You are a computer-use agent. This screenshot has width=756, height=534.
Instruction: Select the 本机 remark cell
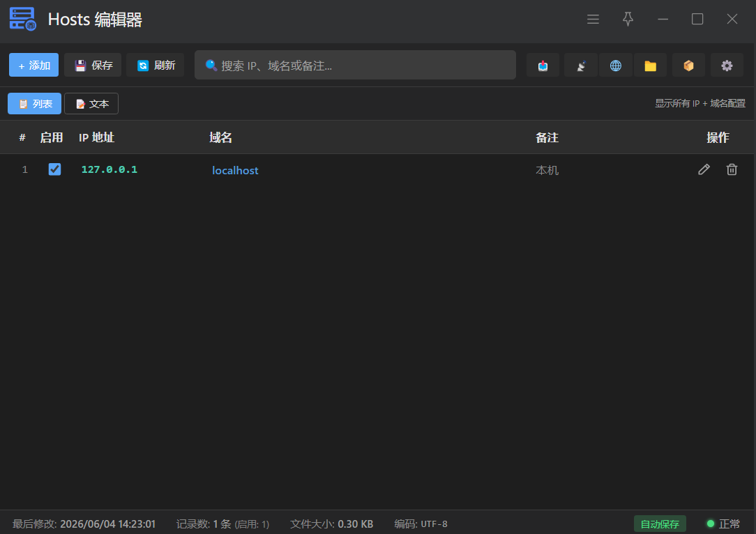[x=547, y=170]
